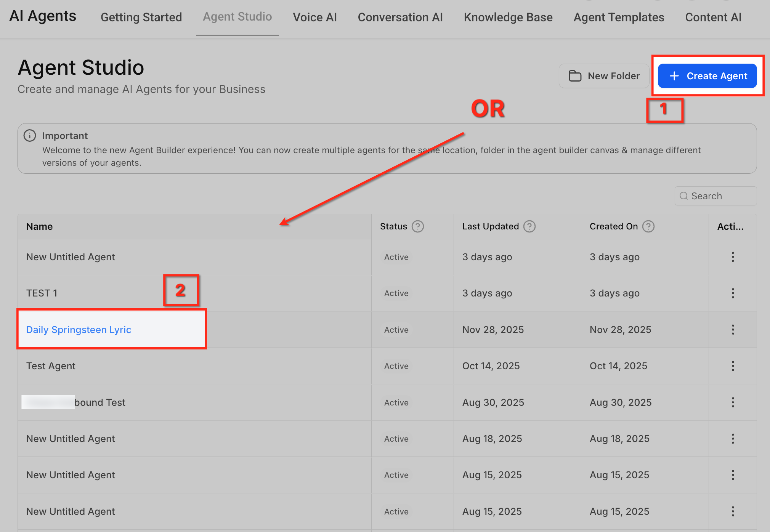Open the Test Agent entry
Screen dimensions: 770x532
coord(51,366)
